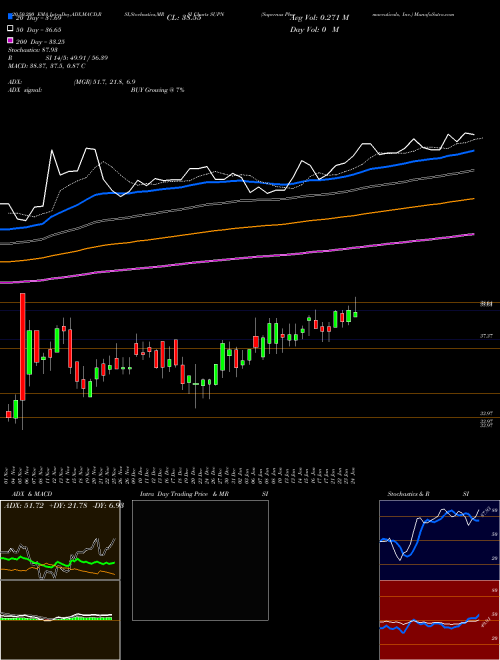The height and width of the screenshot is (660, 500).
Task: Open the blue Stochastics mini chart
Action: 439,540
